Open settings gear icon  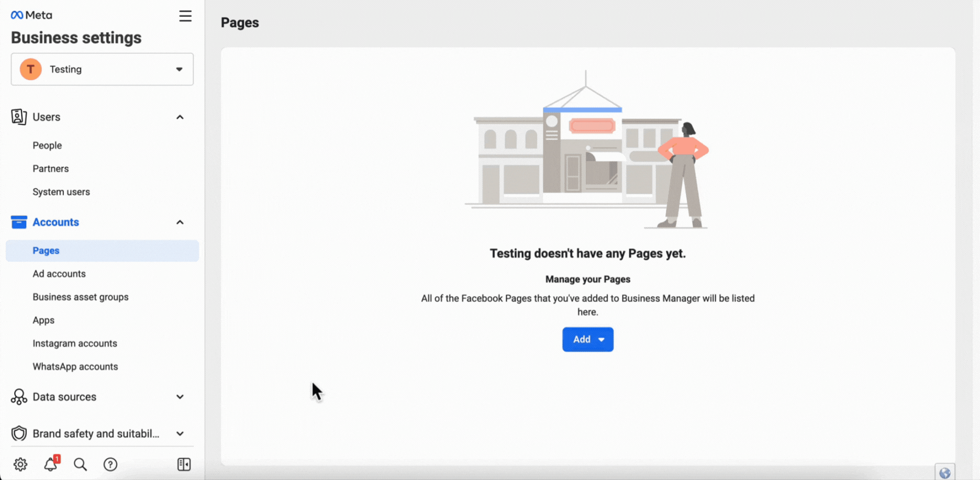coord(20,464)
